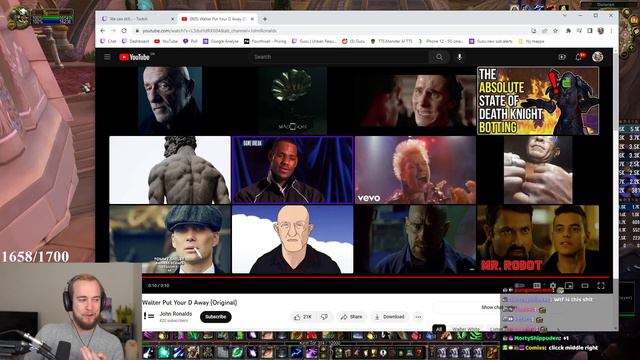Click the Chrome address bar URL
Viewport: 640px width, 360px height.
(209, 31)
